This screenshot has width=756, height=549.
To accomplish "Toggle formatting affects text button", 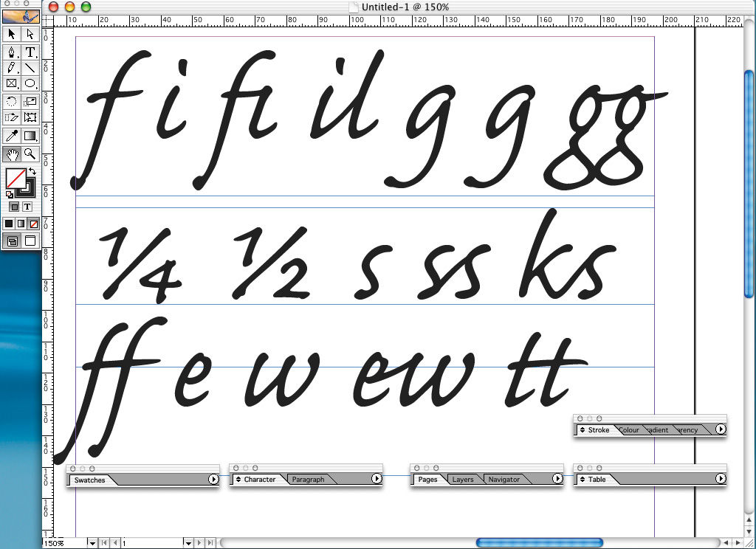I will click(x=27, y=207).
